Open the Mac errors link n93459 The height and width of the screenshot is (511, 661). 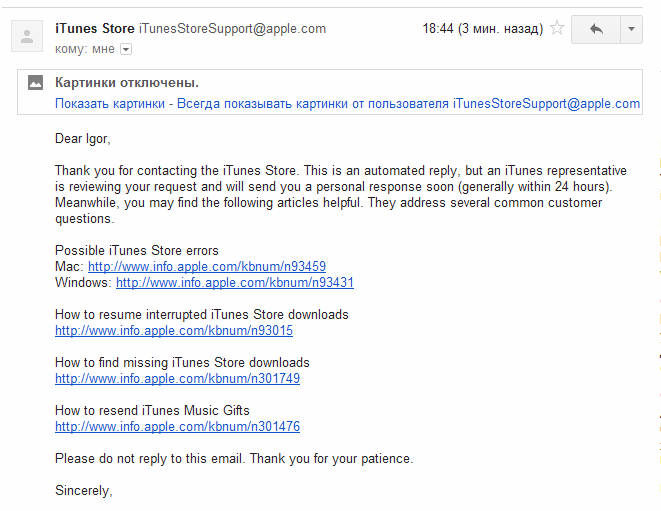207,266
